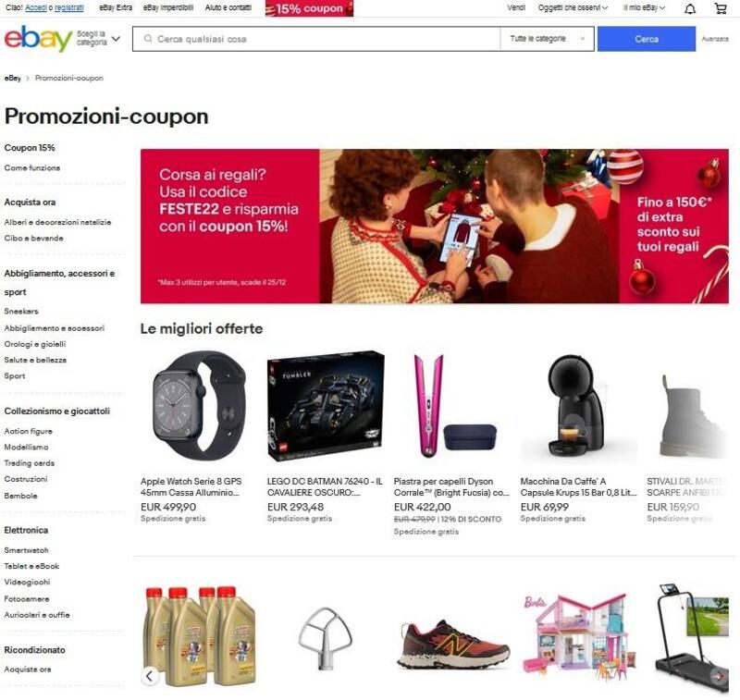Open eBay Imperdibili in top menu
Screen dimensions: 740x700
pyautogui.click(x=168, y=8)
